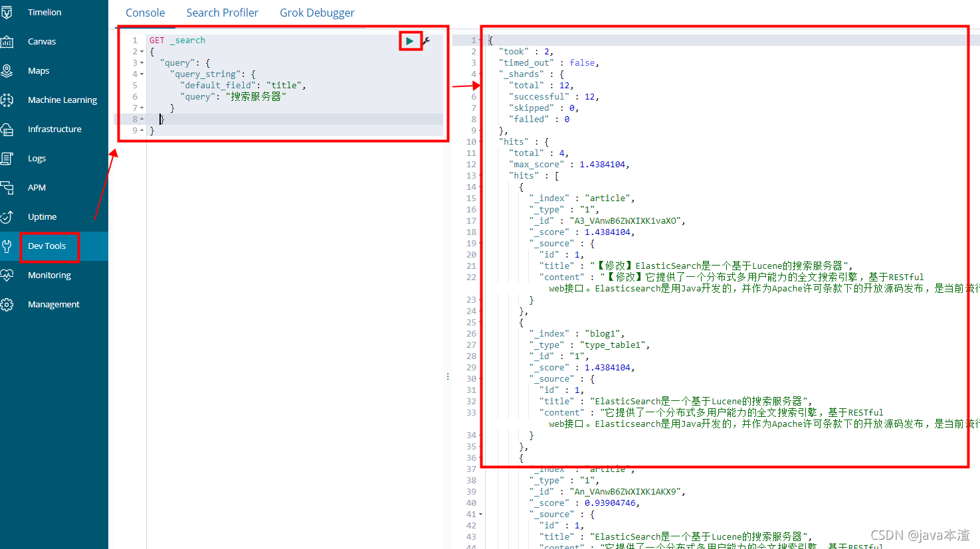
Task: Toggle the fold marker at editor line 8
Action: [x=142, y=119]
